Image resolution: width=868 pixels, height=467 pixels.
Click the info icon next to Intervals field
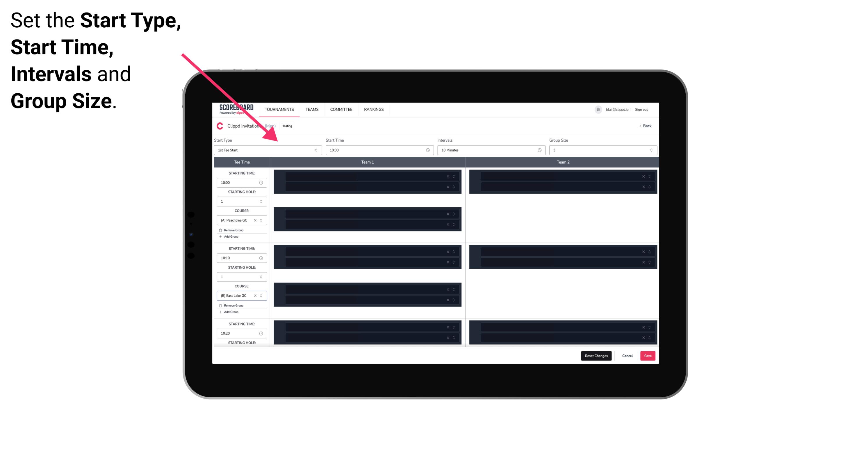(539, 150)
